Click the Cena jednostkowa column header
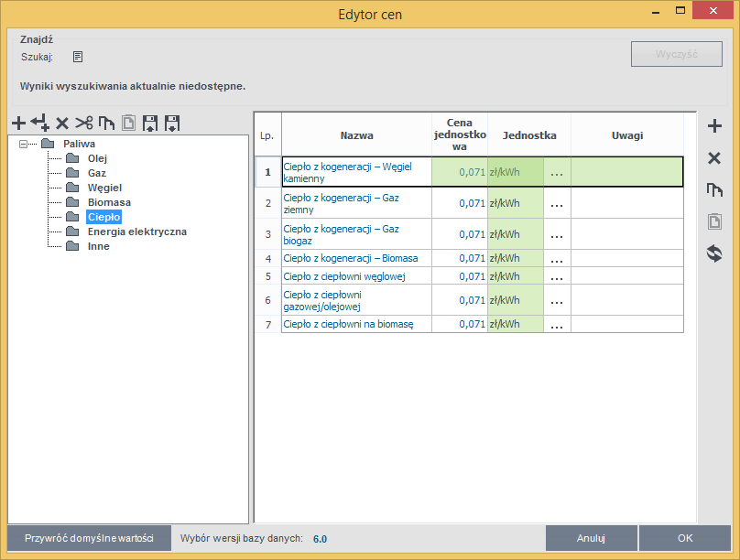The height and width of the screenshot is (560, 740). 460,135
